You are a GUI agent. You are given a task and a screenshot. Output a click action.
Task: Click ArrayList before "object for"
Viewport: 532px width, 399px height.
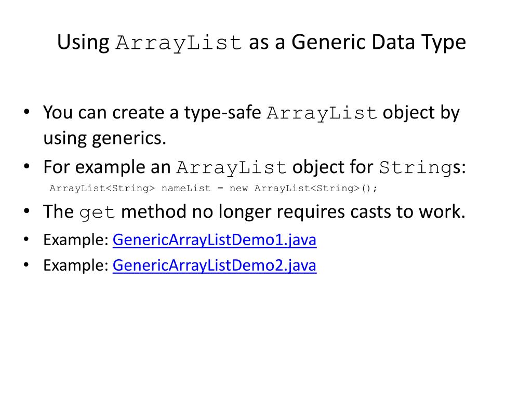tap(232, 168)
